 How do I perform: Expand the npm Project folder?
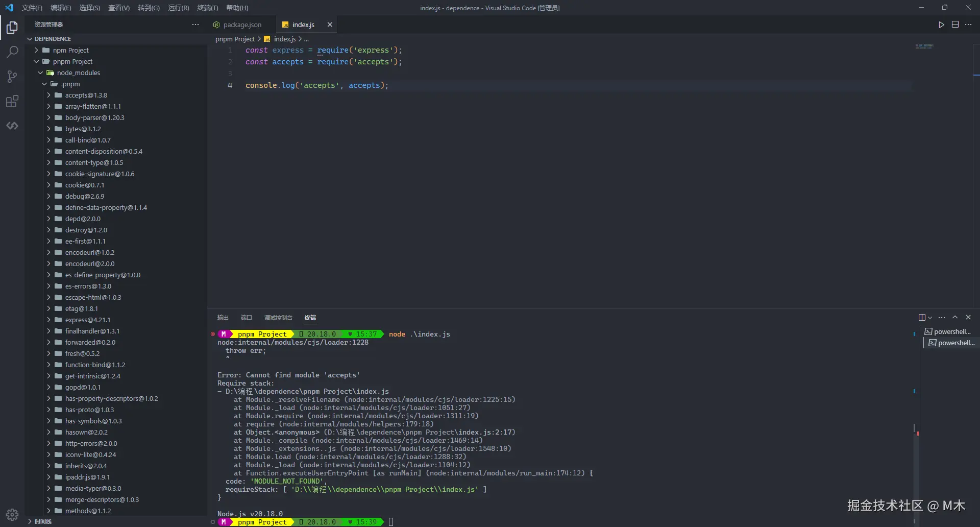tap(36, 50)
